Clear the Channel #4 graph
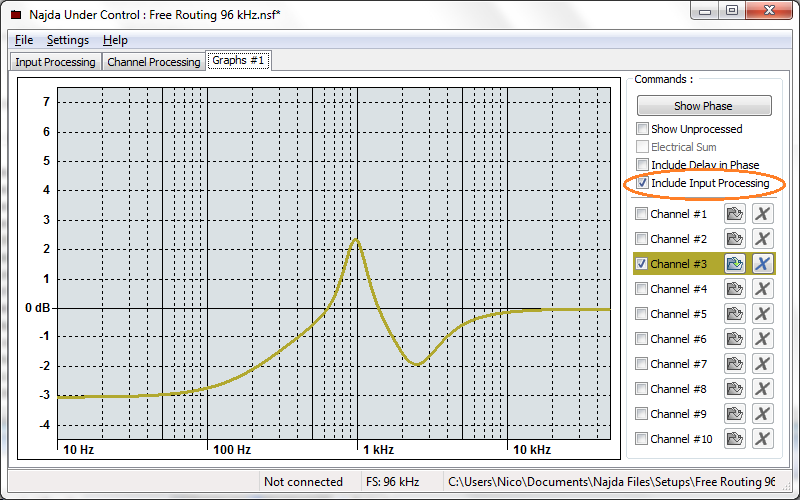This screenshot has height=500, width=800. point(762,289)
